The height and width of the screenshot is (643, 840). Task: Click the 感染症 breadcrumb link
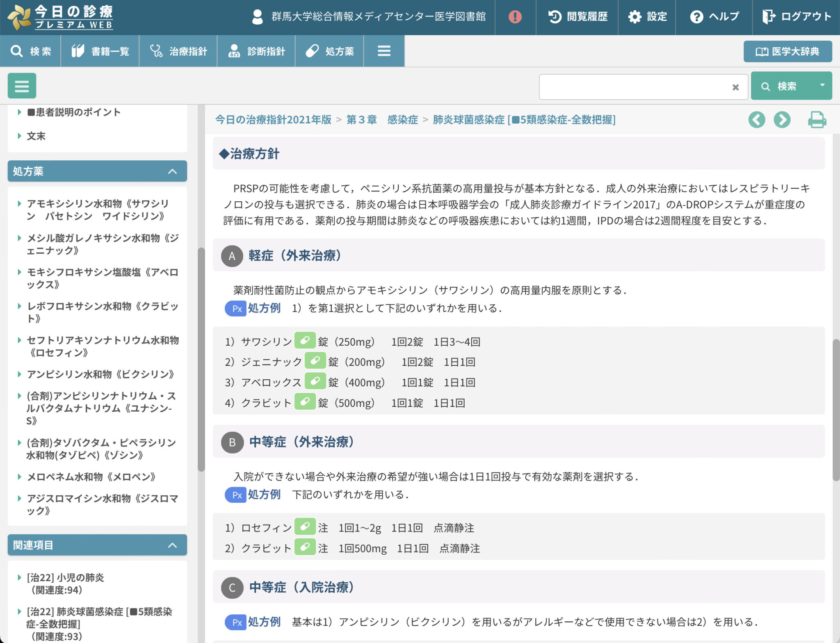click(402, 120)
